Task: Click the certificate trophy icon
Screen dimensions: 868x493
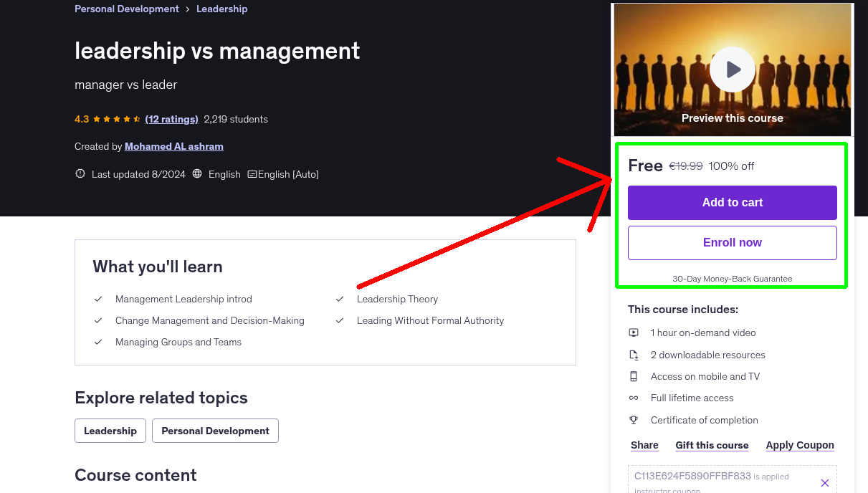Action: 634,420
